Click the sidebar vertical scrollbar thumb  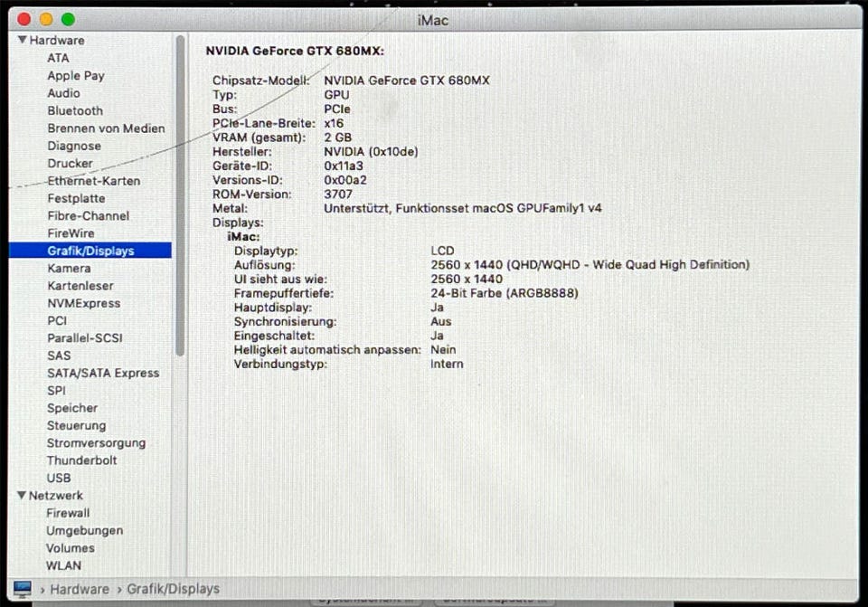(x=180, y=196)
